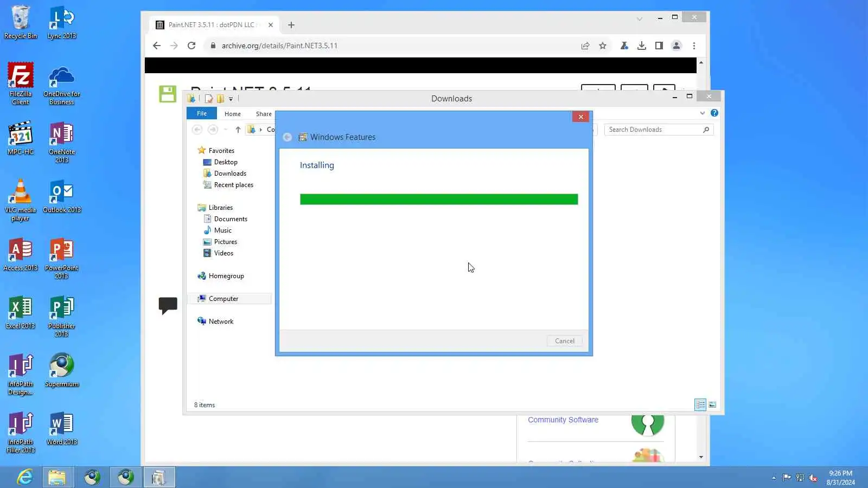
Task: Select the InfoPath Designer desktop shortcut
Action: point(21,374)
